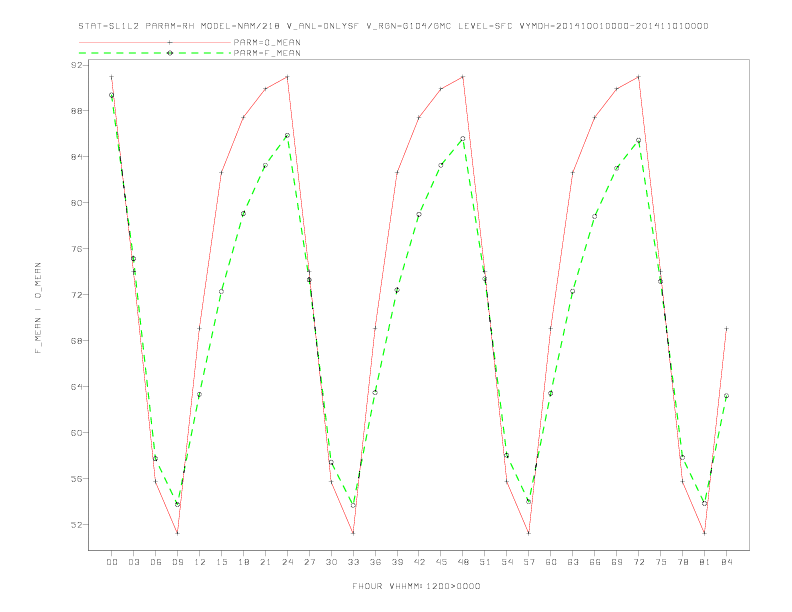The width and height of the screenshot is (792, 612).
Task: Click y-axis tick label 80
Action: pyautogui.click(x=78, y=203)
